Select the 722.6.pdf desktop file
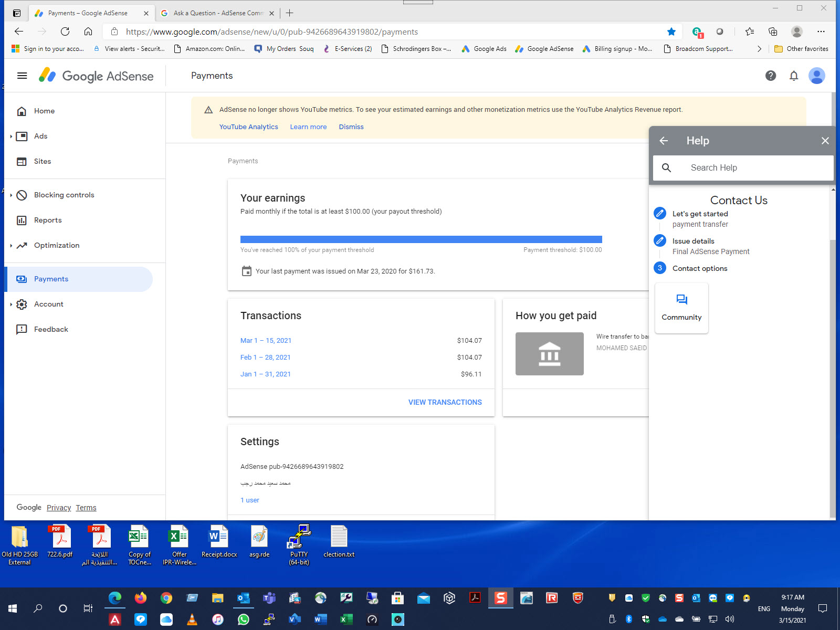Screen dimensions: 840x630 pos(60,541)
